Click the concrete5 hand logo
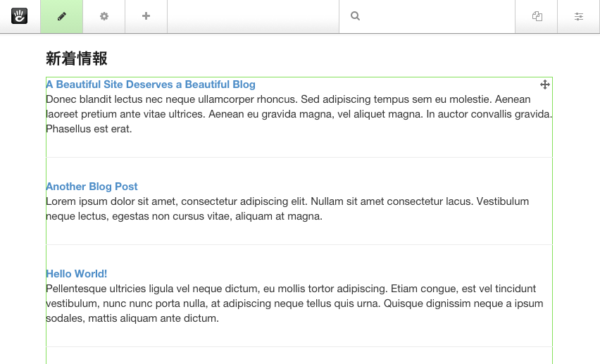Image resolution: width=600 pixels, height=364 pixels. click(x=20, y=16)
